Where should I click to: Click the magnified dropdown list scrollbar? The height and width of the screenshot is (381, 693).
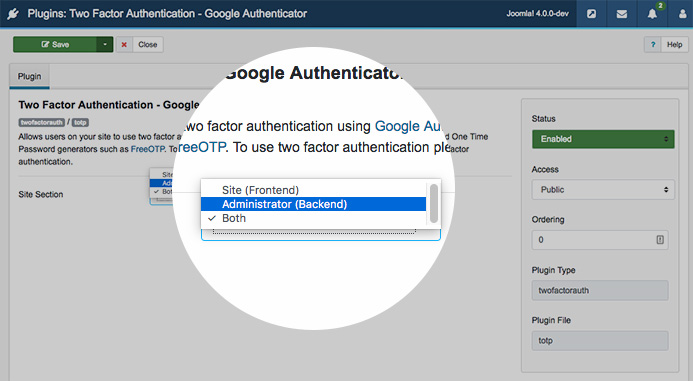pos(434,204)
